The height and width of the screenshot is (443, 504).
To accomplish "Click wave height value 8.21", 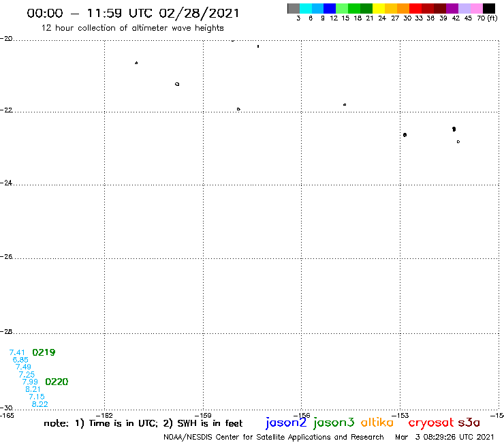I will [x=33, y=389].
